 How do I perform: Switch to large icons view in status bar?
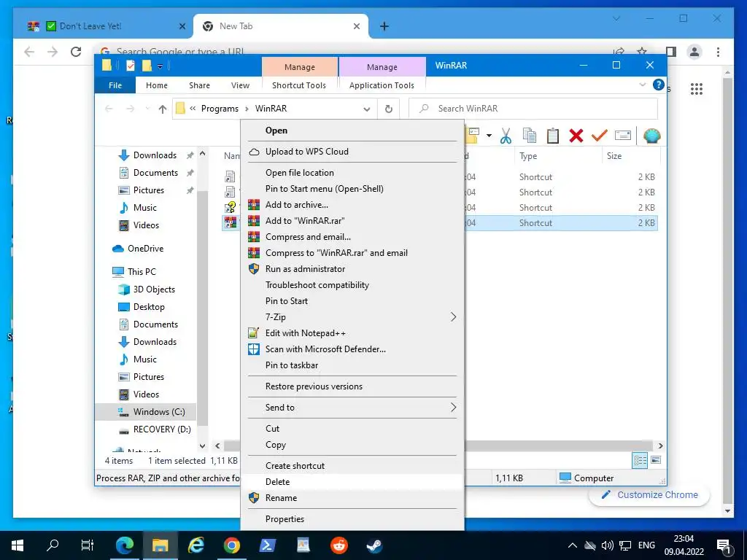click(656, 460)
